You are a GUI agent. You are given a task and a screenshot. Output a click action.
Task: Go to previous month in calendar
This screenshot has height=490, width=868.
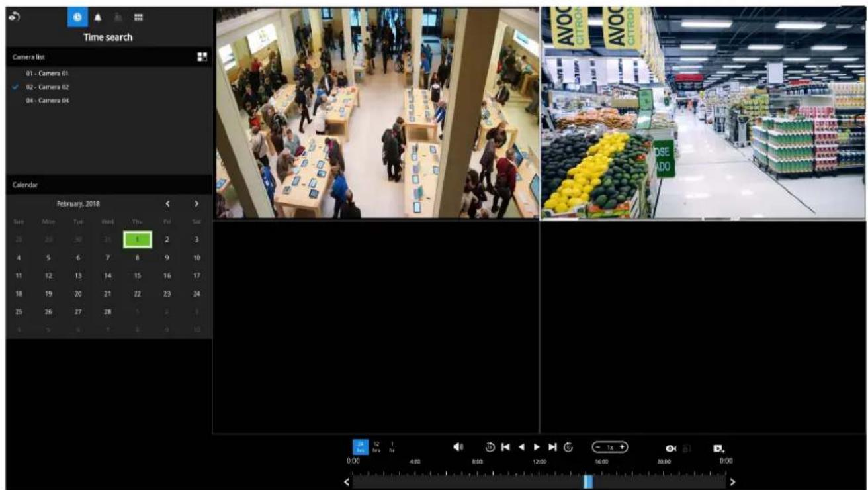[x=167, y=203]
